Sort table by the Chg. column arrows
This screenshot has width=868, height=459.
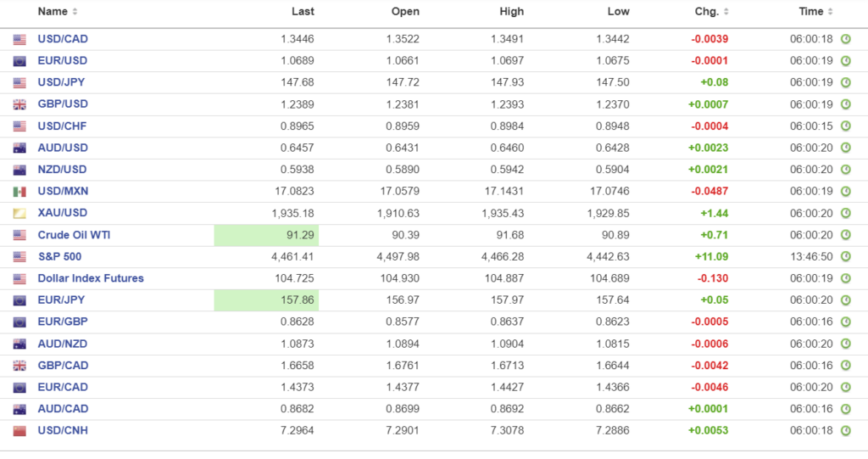(726, 12)
